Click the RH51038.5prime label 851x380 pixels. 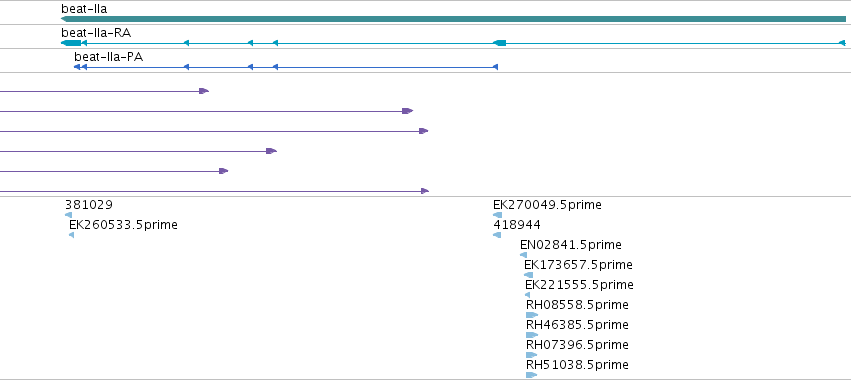[577, 365]
